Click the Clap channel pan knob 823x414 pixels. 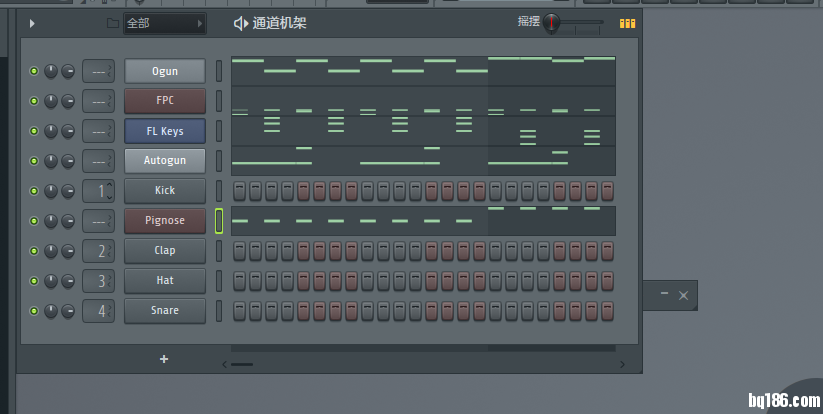pyautogui.click(x=51, y=251)
